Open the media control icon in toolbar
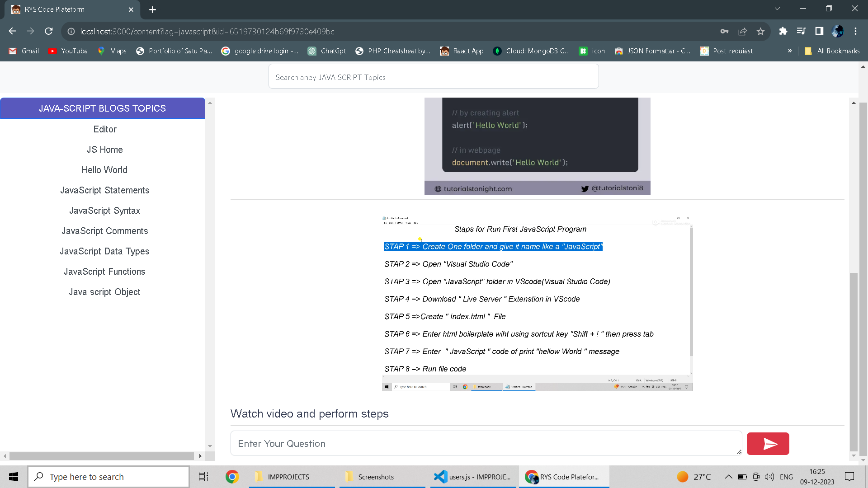 [x=801, y=31]
